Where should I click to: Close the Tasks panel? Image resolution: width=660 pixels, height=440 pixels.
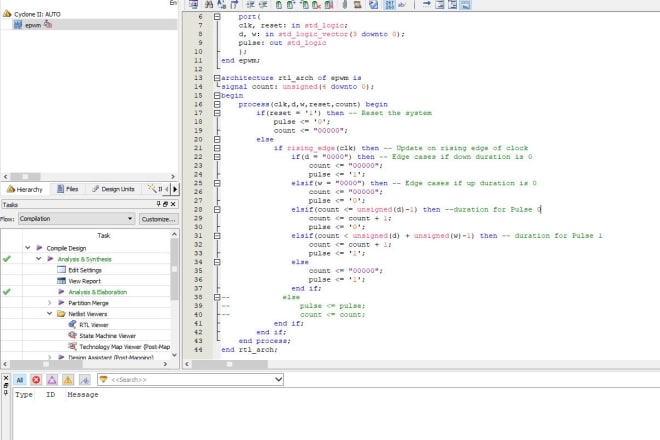173,204
